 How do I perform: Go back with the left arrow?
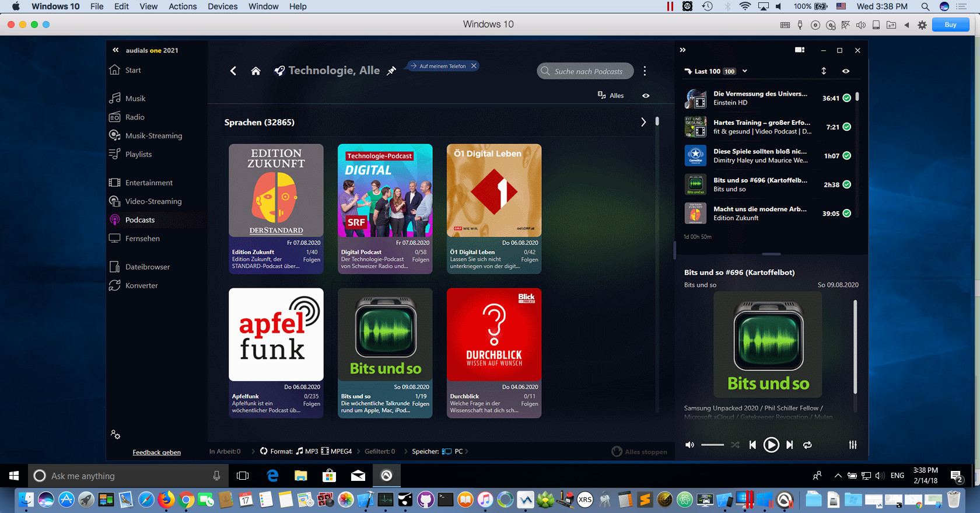click(x=233, y=71)
